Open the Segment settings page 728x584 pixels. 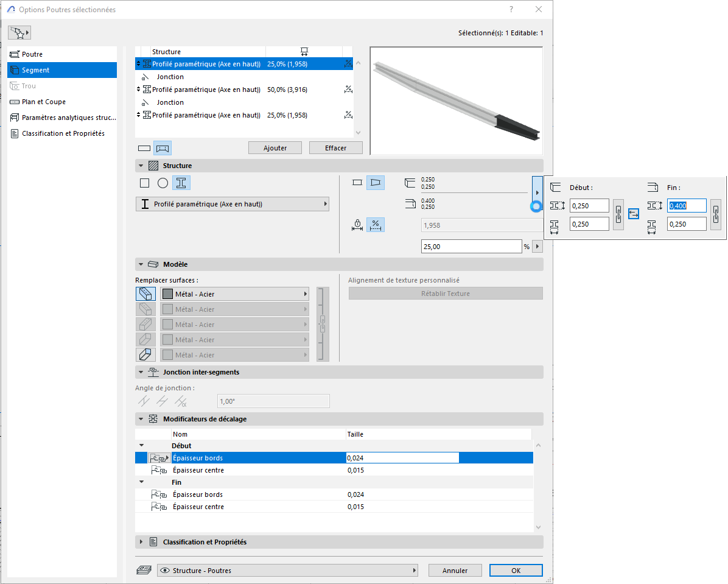62,70
